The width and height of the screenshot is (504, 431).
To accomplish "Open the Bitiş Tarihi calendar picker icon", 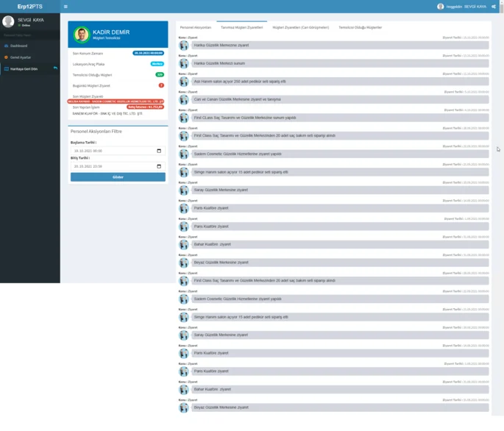I will (x=159, y=166).
